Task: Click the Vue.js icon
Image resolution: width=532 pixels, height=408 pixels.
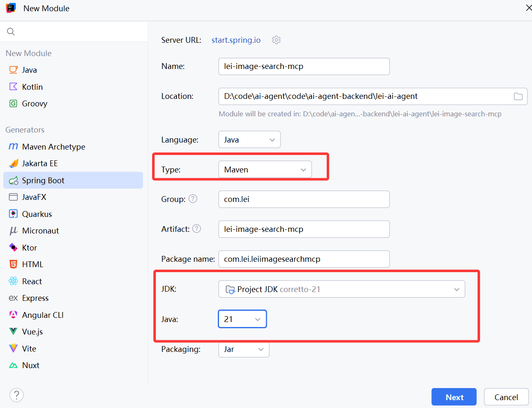Action: point(13,332)
